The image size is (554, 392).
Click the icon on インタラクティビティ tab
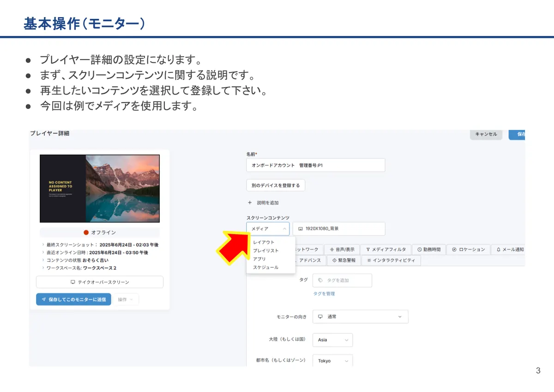pyautogui.click(x=369, y=260)
